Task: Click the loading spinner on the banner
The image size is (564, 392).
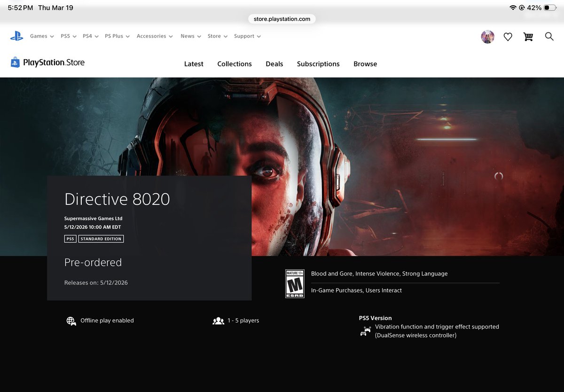Action: point(499,176)
